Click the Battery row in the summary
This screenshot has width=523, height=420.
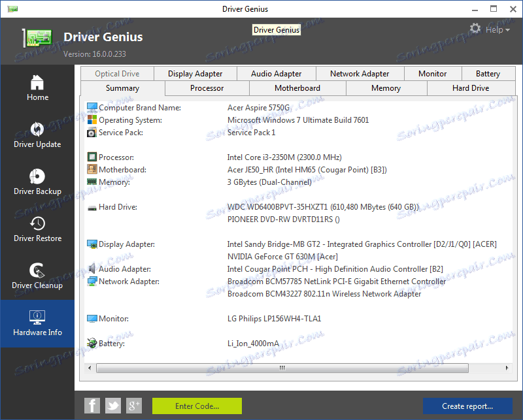pos(111,344)
